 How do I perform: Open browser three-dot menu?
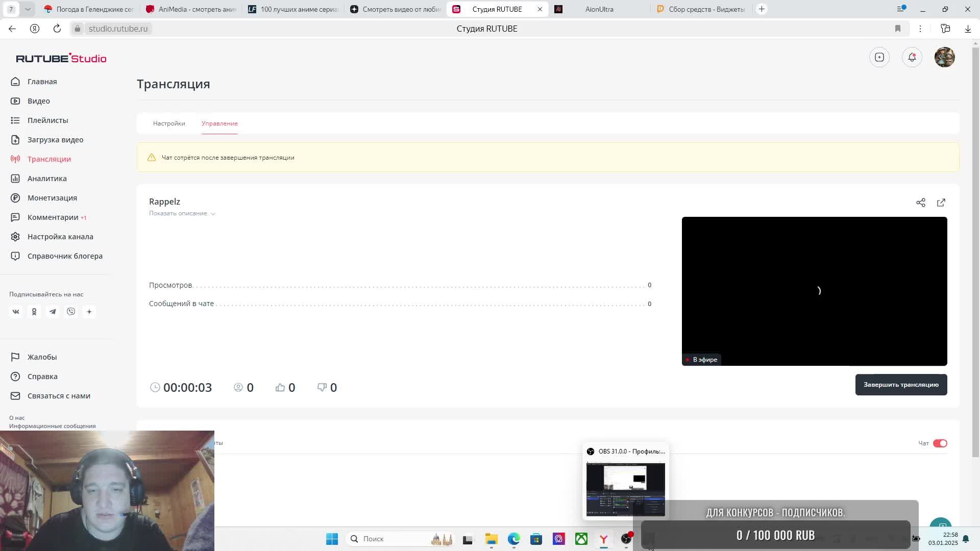tap(920, 29)
